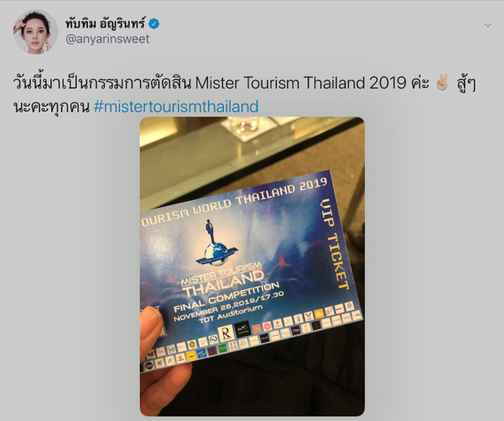This screenshot has width=504, height=421.
Task: Click the blue verified badge
Action: pos(154,24)
